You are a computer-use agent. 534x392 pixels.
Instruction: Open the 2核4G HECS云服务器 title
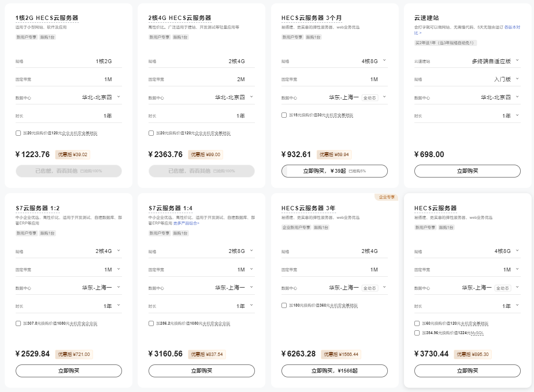(x=180, y=18)
